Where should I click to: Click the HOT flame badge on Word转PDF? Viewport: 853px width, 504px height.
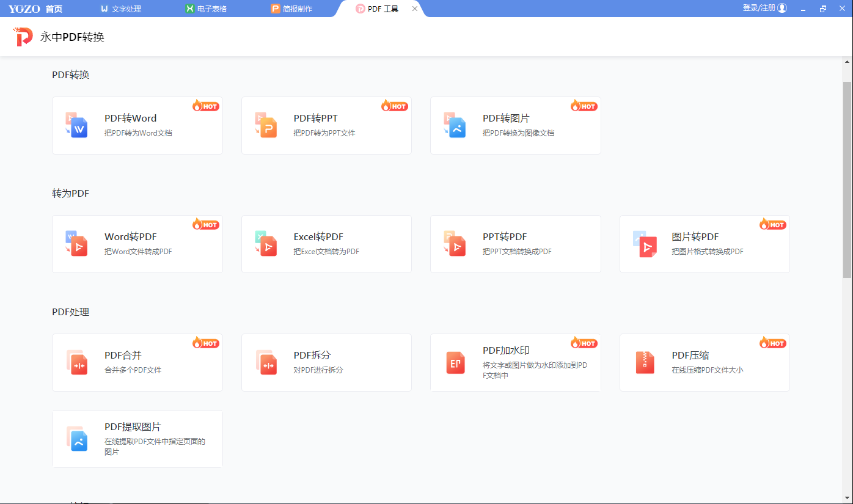[x=206, y=224]
